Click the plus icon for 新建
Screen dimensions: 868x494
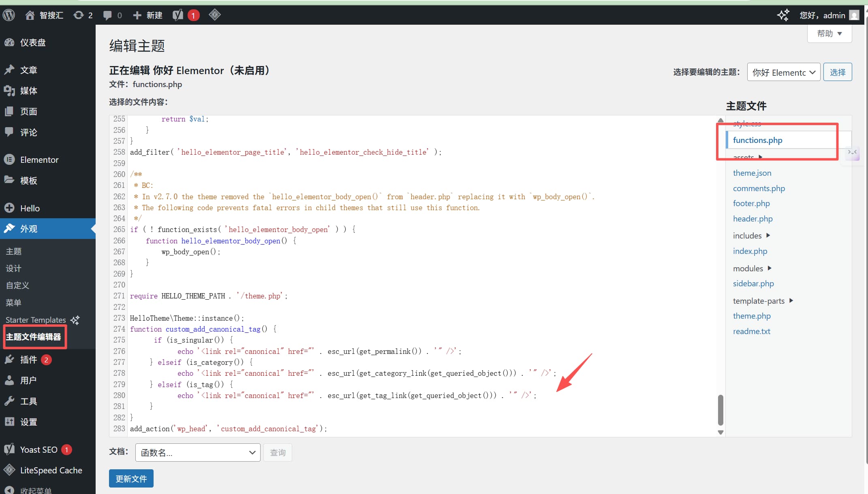point(137,15)
